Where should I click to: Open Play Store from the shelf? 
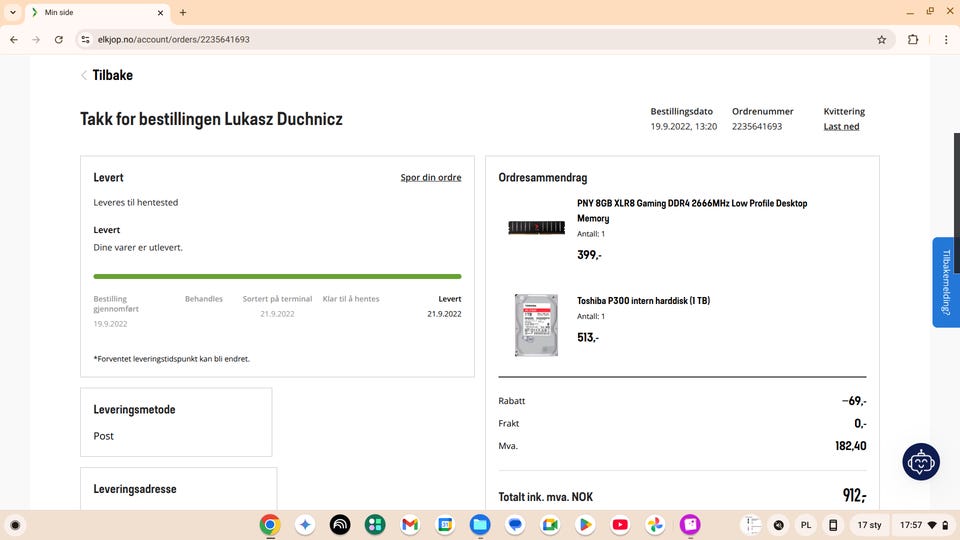585,525
